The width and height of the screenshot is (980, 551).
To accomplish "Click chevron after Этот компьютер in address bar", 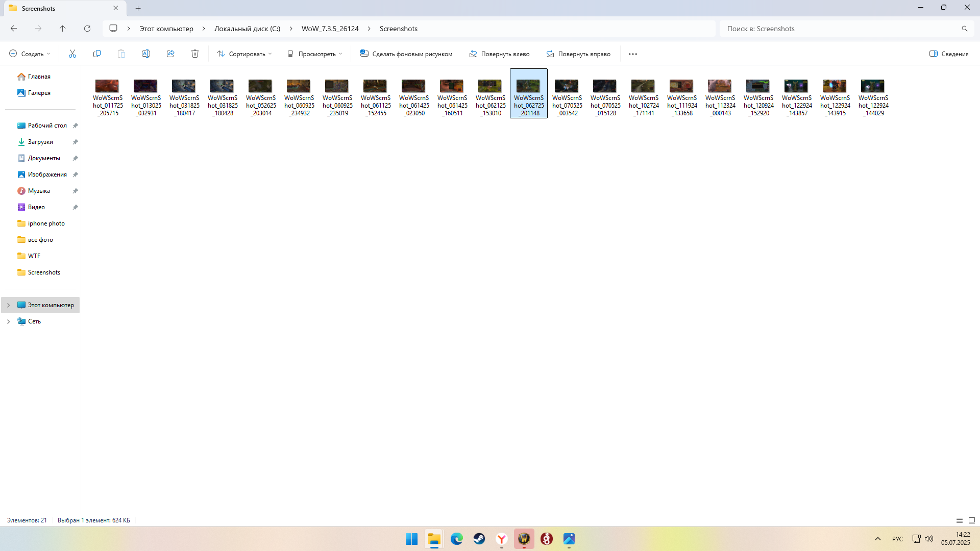I will 204,29.
